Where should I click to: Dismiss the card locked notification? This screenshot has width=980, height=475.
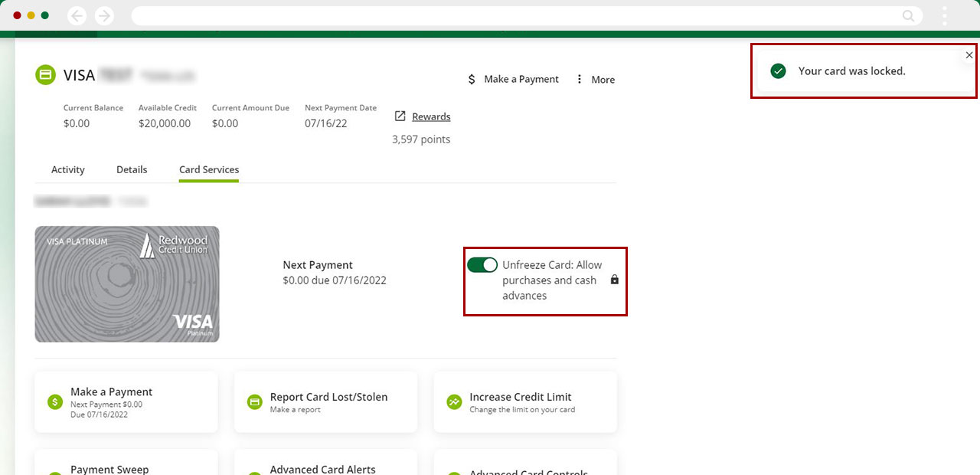969,55
